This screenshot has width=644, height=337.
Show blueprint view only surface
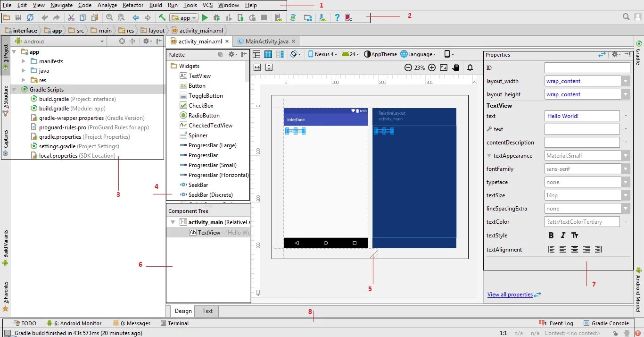click(268, 54)
